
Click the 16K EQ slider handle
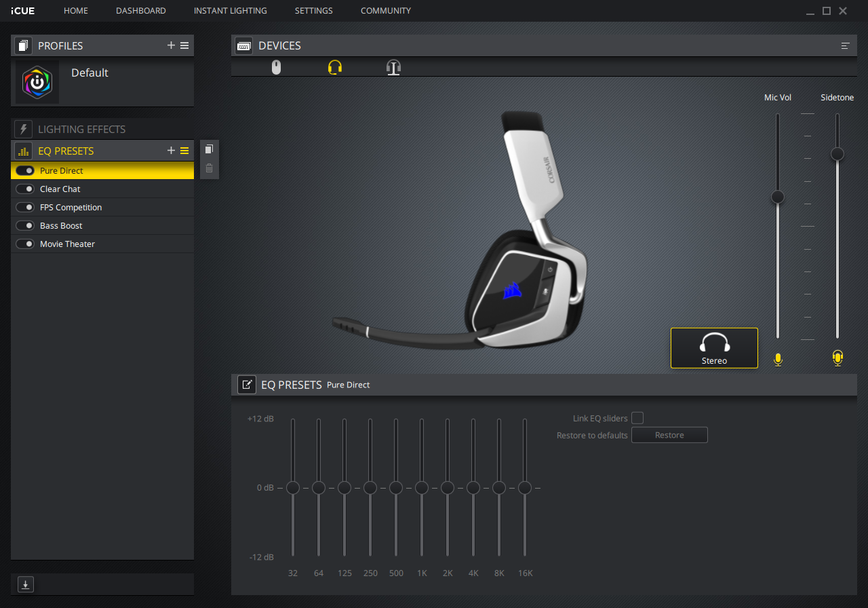[x=525, y=488]
